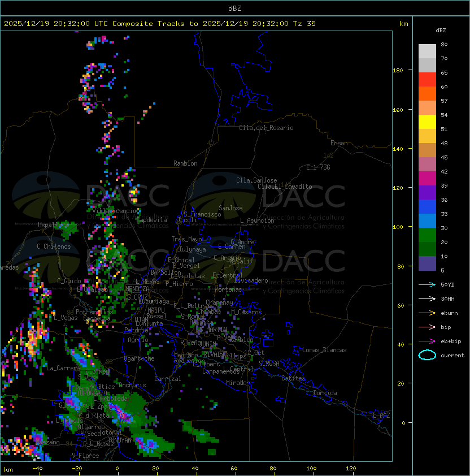
Task: Click the white 30HM arrow in legend
Action: 427,298
